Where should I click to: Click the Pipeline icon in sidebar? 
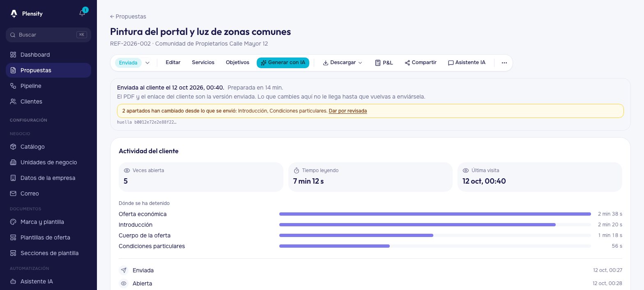tap(13, 86)
